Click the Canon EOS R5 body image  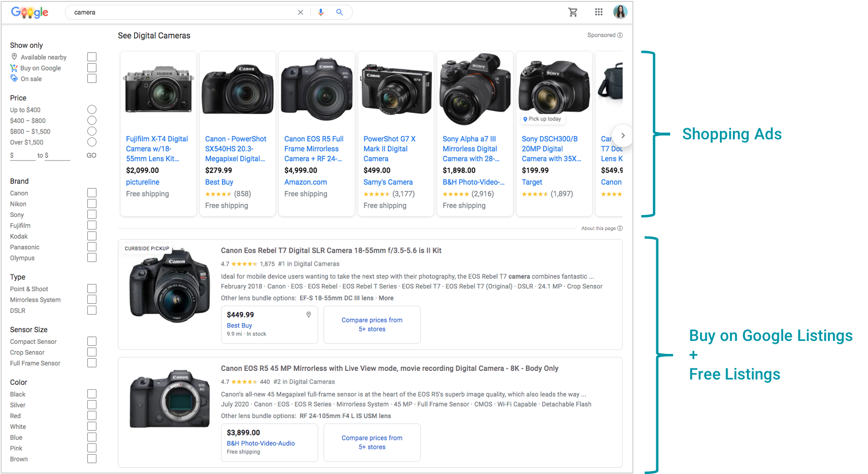coord(169,399)
